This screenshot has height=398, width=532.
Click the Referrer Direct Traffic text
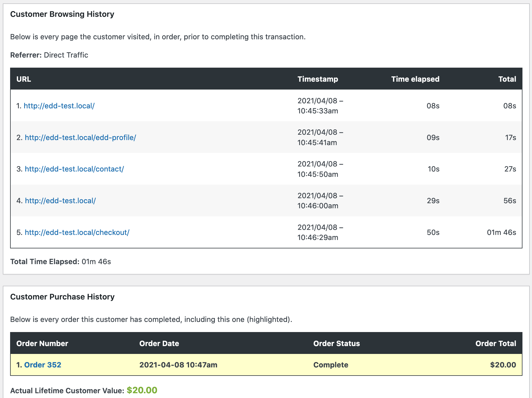pos(49,55)
